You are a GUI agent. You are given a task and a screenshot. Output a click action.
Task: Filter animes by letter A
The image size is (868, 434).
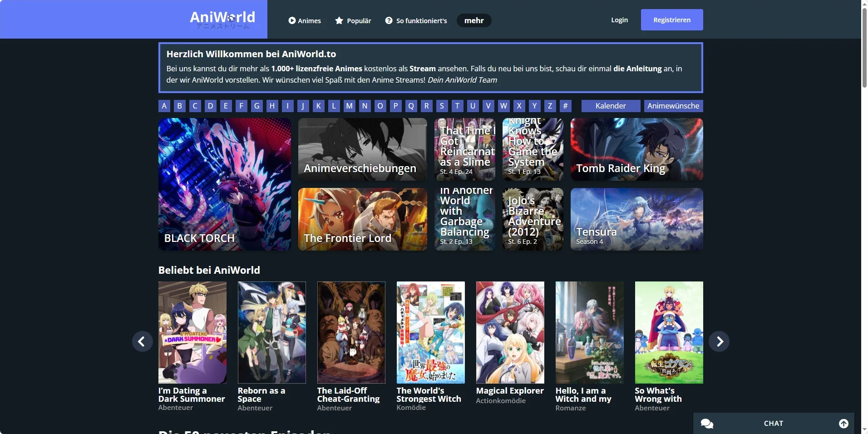[x=164, y=106]
